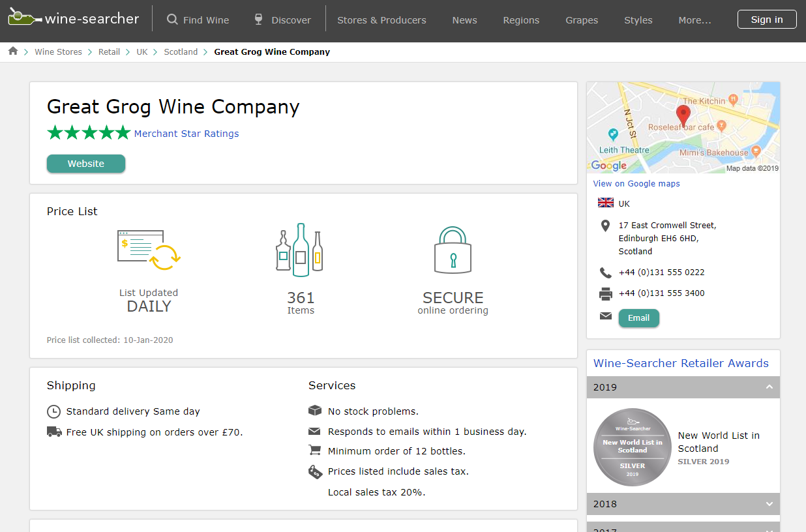Open the Discover menu
The height and width of the screenshot is (532, 806).
282,20
